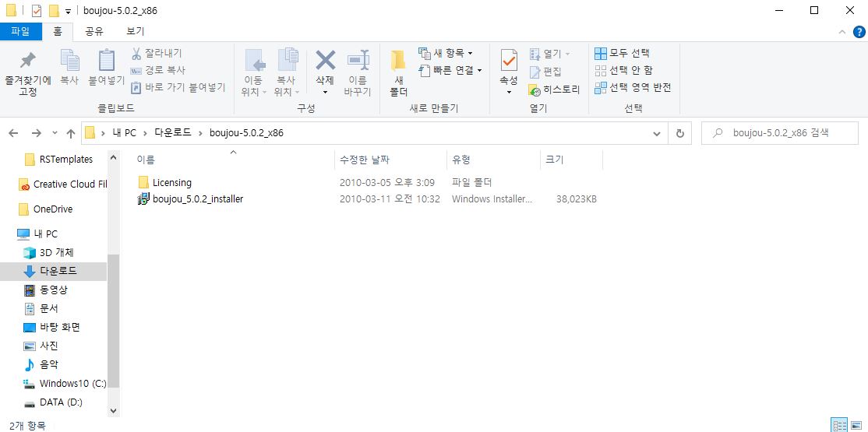
Task: Open the 열기 (Open) dropdown
Action: tap(549, 54)
